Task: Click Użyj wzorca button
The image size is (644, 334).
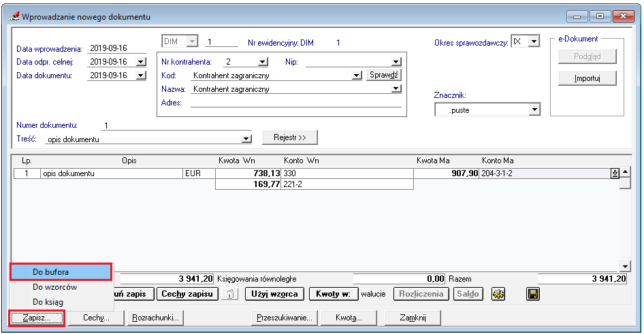Action: click(274, 294)
